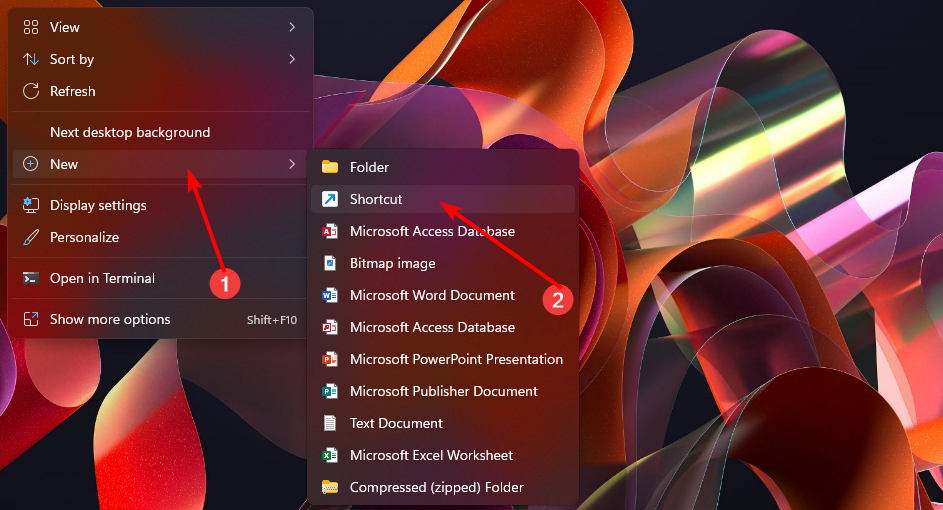Click the Open in Terminal icon
943x510 pixels.
point(31,278)
